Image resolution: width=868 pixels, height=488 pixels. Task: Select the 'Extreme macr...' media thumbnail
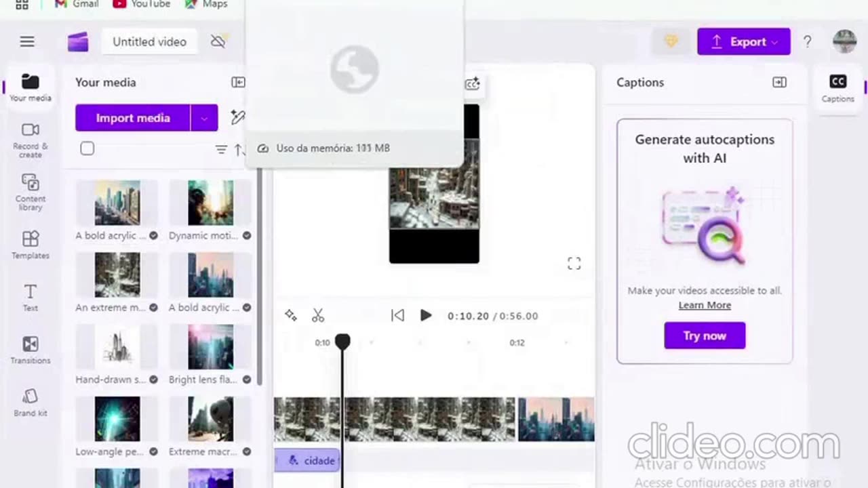(210, 419)
